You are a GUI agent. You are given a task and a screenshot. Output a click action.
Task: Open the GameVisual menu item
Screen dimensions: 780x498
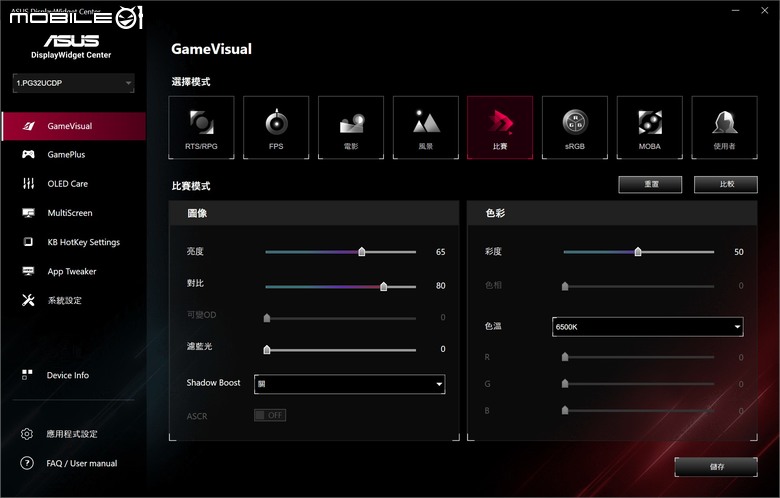74,126
